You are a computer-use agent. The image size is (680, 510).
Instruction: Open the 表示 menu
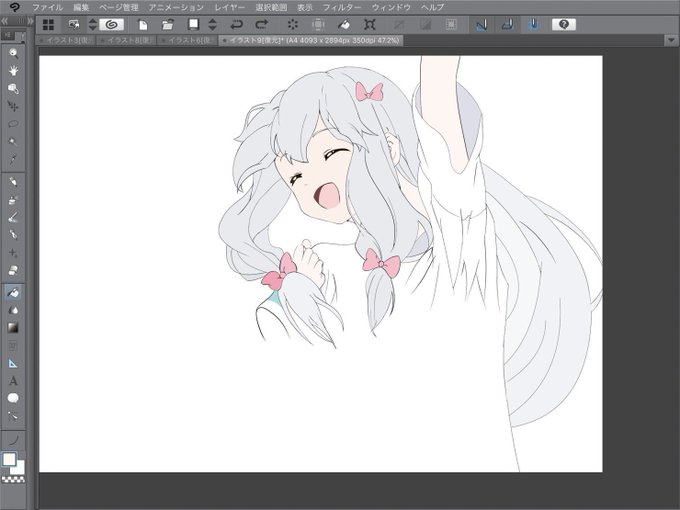[305, 7]
